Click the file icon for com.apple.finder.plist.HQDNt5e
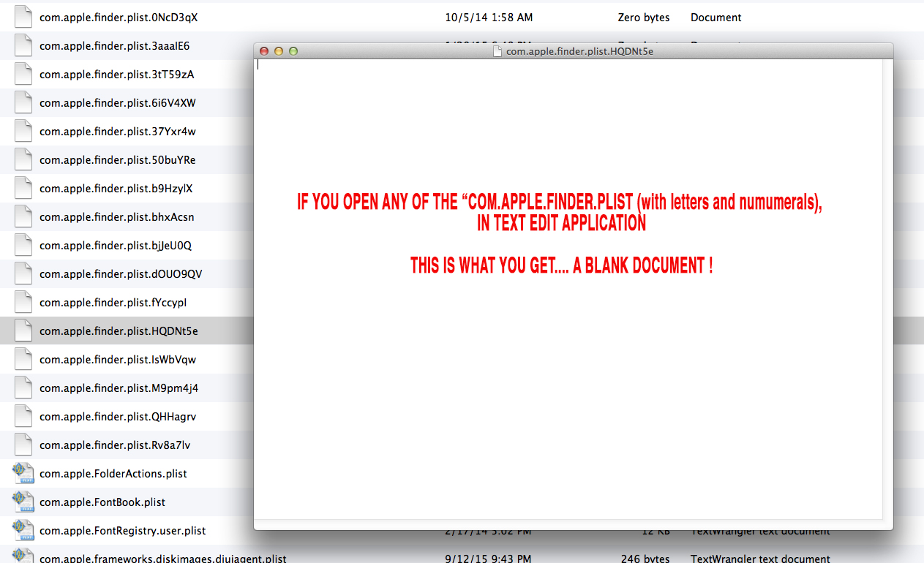This screenshot has width=924, height=563. pyautogui.click(x=23, y=331)
